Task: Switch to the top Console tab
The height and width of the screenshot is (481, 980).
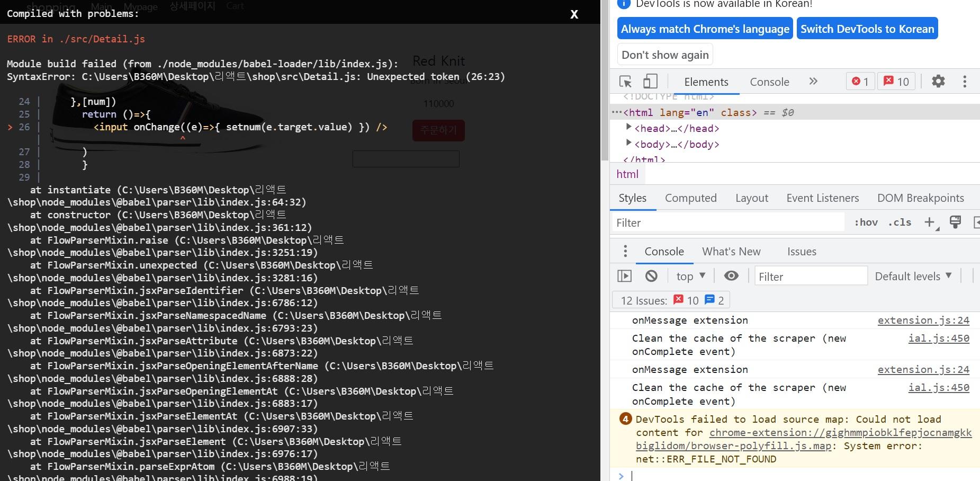Action: pos(769,82)
